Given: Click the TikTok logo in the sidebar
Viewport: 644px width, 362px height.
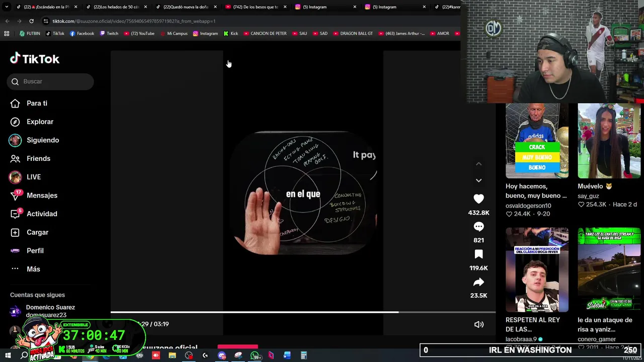Looking at the screenshot, I should (35, 59).
